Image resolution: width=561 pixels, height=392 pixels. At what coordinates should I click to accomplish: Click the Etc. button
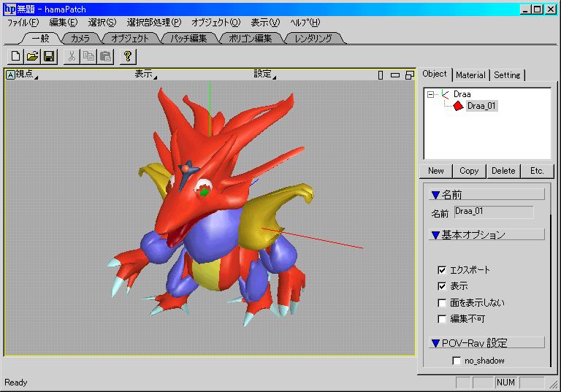coord(537,171)
